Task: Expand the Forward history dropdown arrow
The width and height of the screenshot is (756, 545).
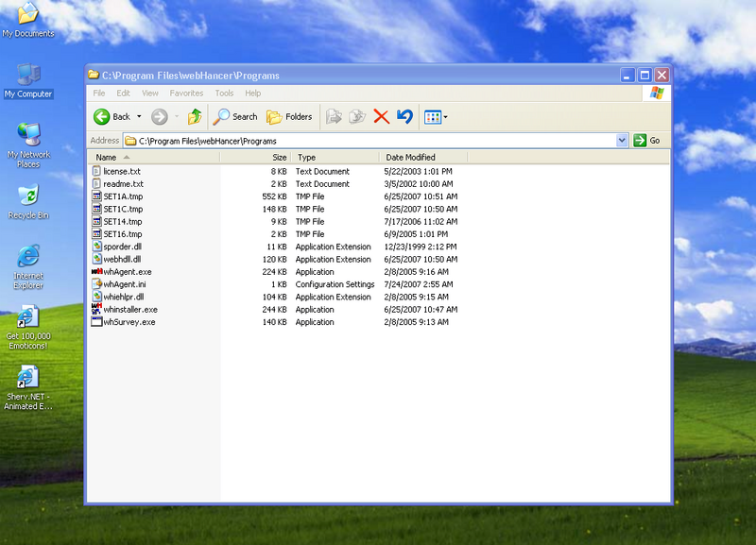Action: [x=177, y=116]
